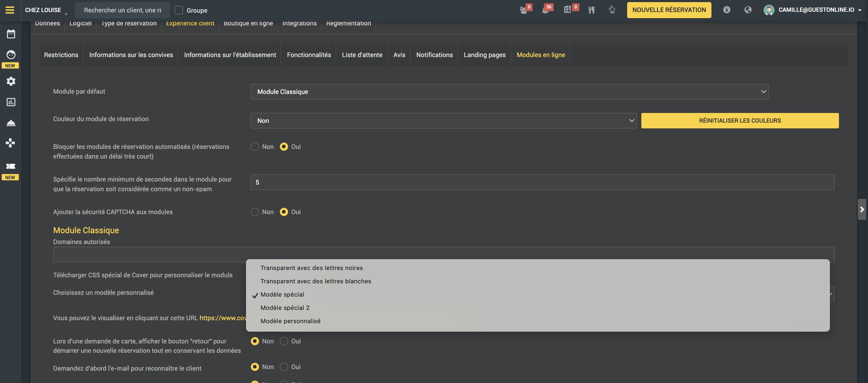
Task: Open notifications bell with 36 badge
Action: 545,10
